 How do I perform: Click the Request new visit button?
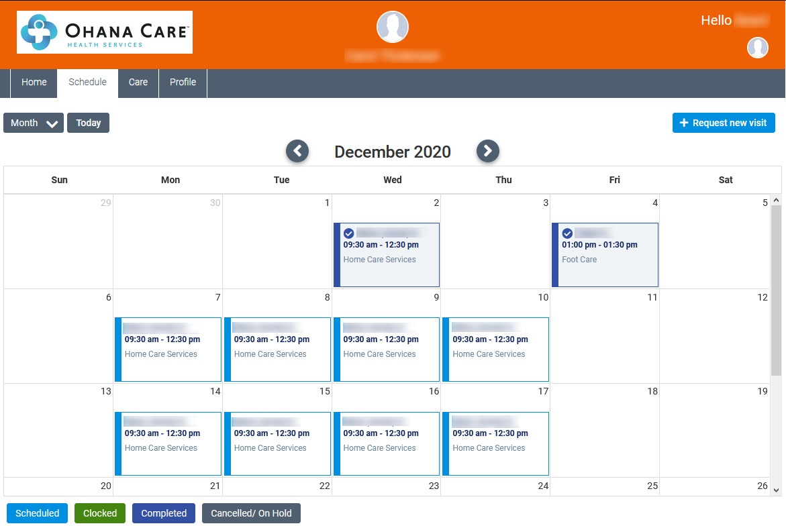724,123
